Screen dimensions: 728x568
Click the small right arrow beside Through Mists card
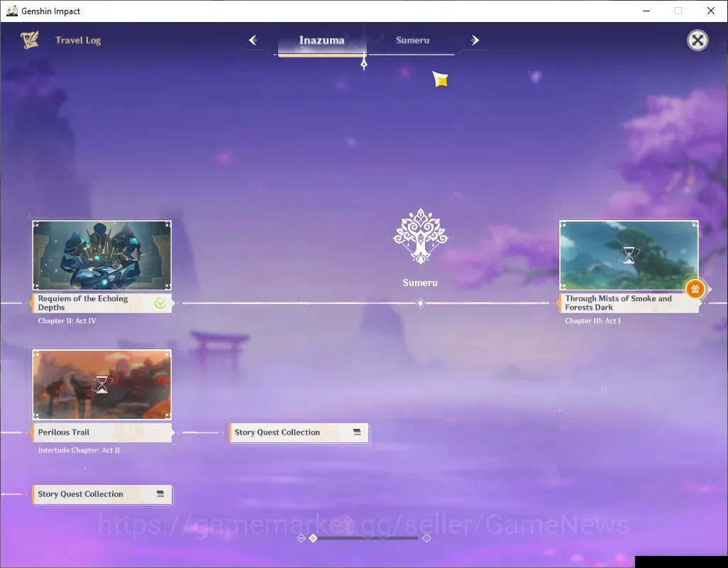(x=710, y=289)
